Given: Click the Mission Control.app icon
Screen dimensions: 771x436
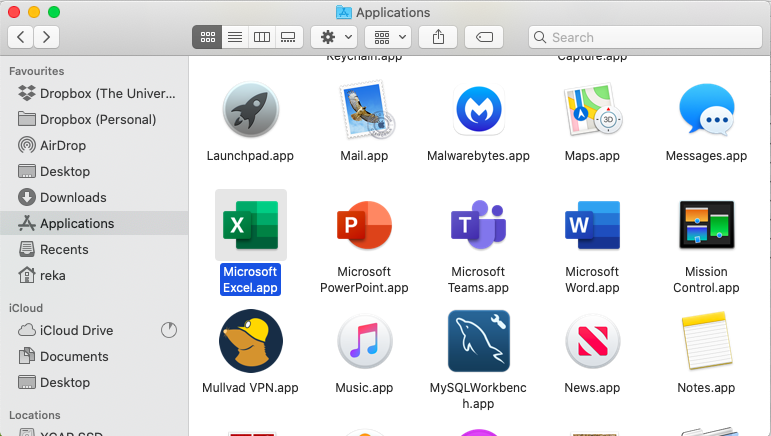Looking at the screenshot, I should pos(706,225).
